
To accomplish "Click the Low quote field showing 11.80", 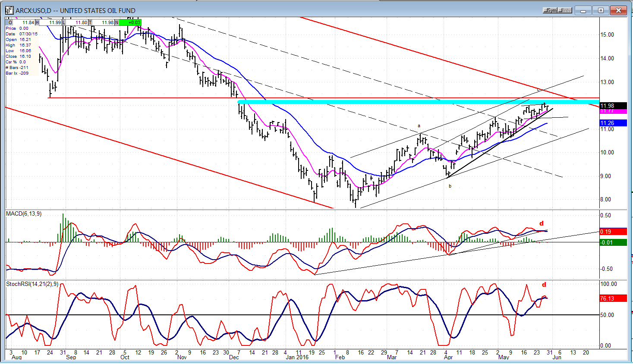I will 78,22.
